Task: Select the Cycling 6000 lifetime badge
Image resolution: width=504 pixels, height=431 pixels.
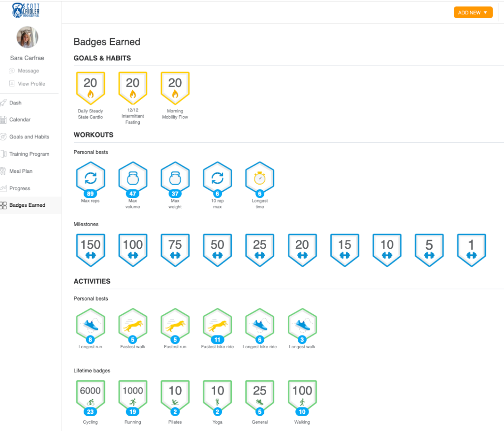Action: [91, 397]
